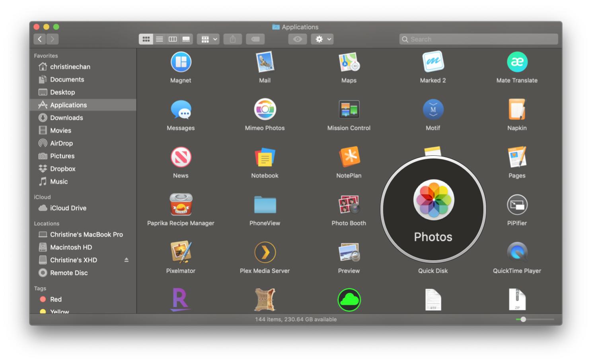Viewport: 592px width, 364px height.
Task: Switch to gallery view
Action: click(186, 39)
